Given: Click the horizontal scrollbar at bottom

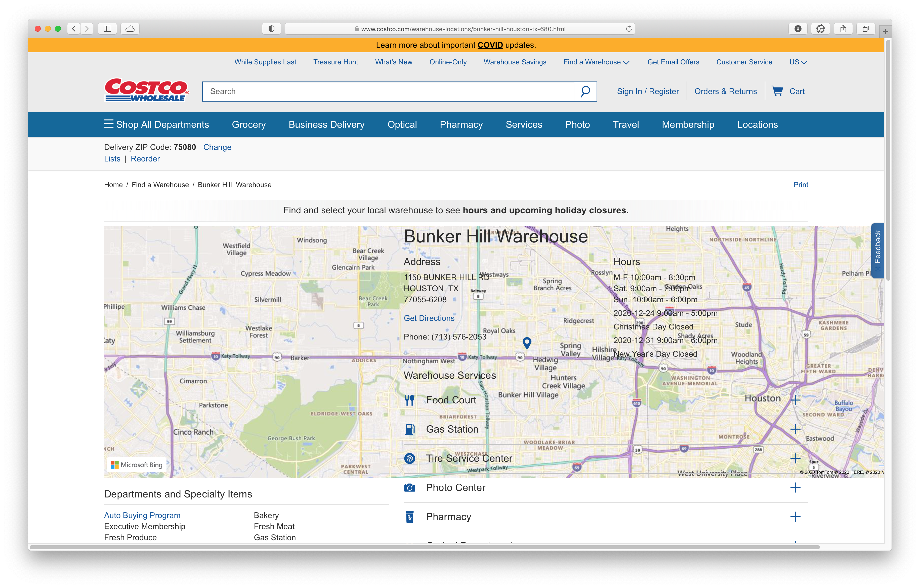Looking at the screenshot, I should 425,547.
